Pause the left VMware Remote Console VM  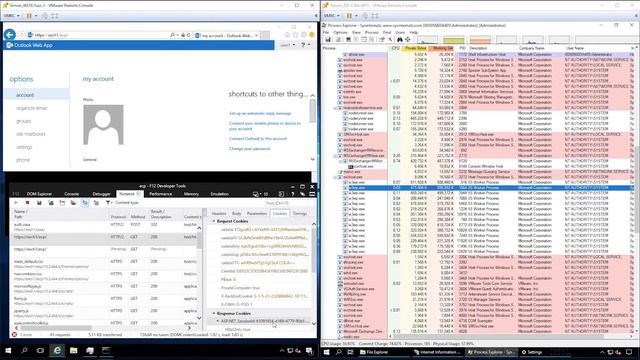click(29, 16)
